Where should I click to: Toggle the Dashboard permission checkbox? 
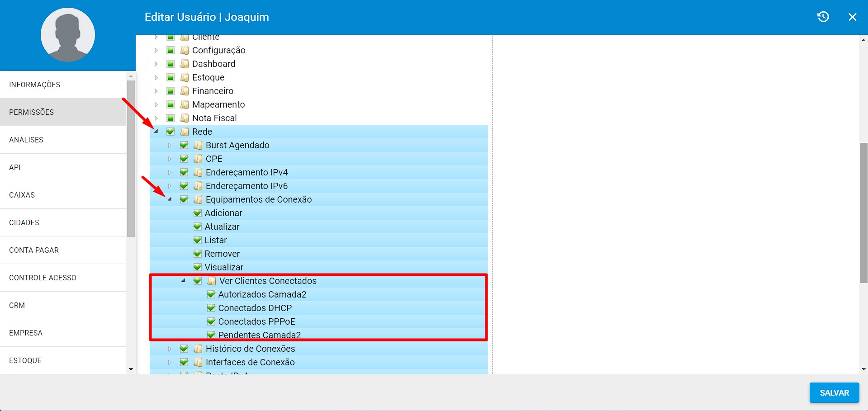[x=171, y=64]
